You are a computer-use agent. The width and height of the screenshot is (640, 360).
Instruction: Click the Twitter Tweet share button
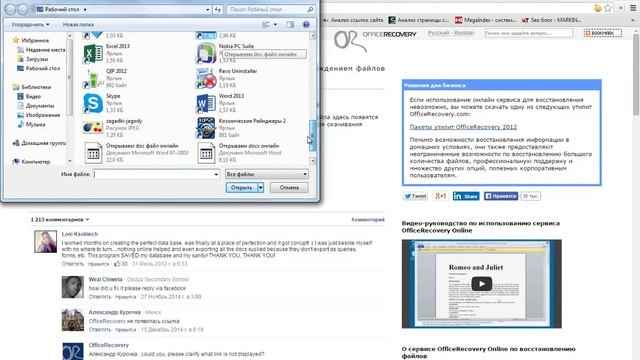pyautogui.click(x=416, y=196)
